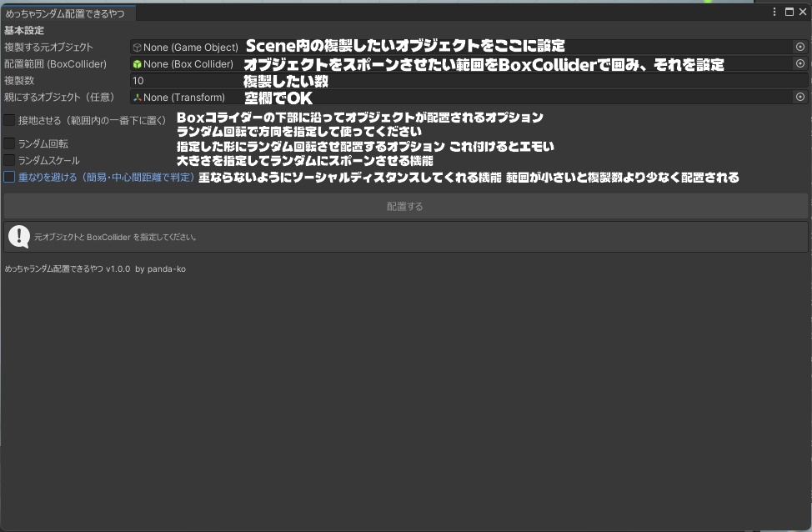812x532 pixels.
Task: Enable the ランダム回転 checkbox
Action: point(9,143)
